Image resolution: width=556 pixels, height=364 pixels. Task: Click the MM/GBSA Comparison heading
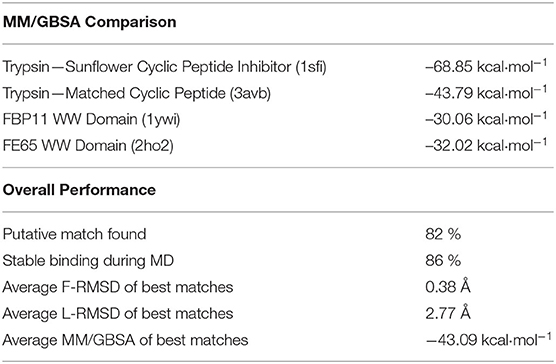pos(89,22)
